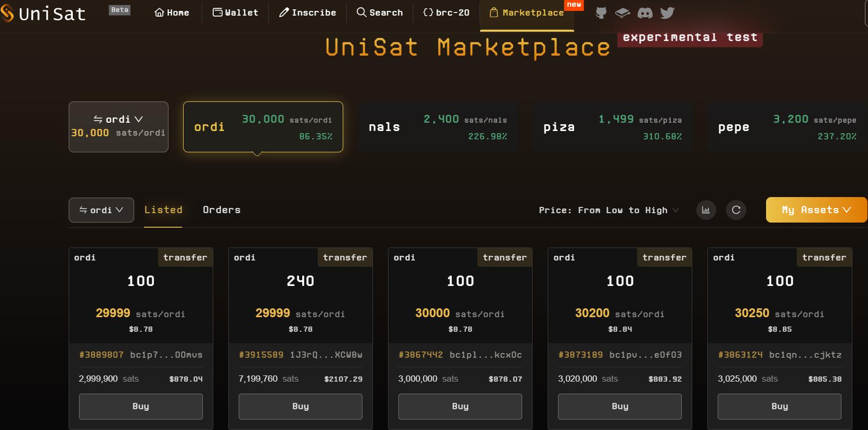Select the nals token card
This screenshot has width=868, height=430.
[437, 127]
